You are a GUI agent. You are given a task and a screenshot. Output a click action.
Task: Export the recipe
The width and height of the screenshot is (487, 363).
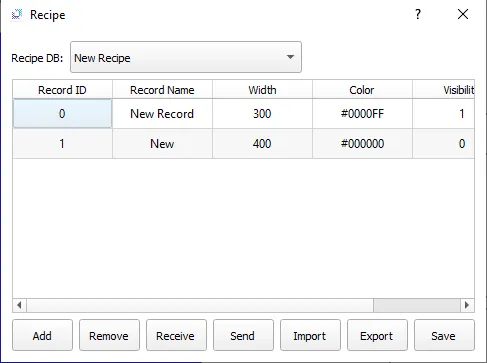[x=377, y=335]
